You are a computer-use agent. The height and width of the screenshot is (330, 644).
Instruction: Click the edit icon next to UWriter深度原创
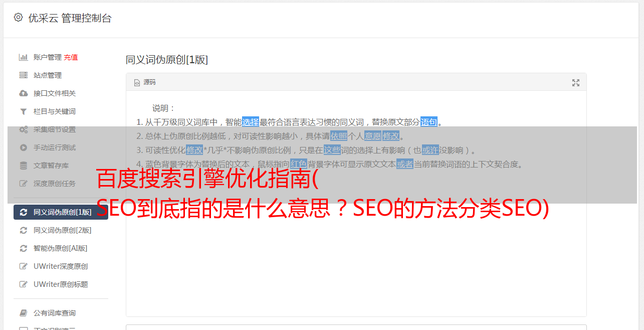[23, 266]
